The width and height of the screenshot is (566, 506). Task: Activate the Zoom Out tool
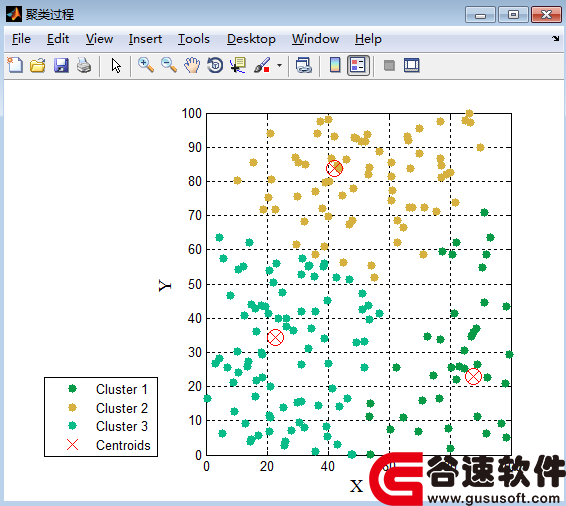[x=169, y=65]
